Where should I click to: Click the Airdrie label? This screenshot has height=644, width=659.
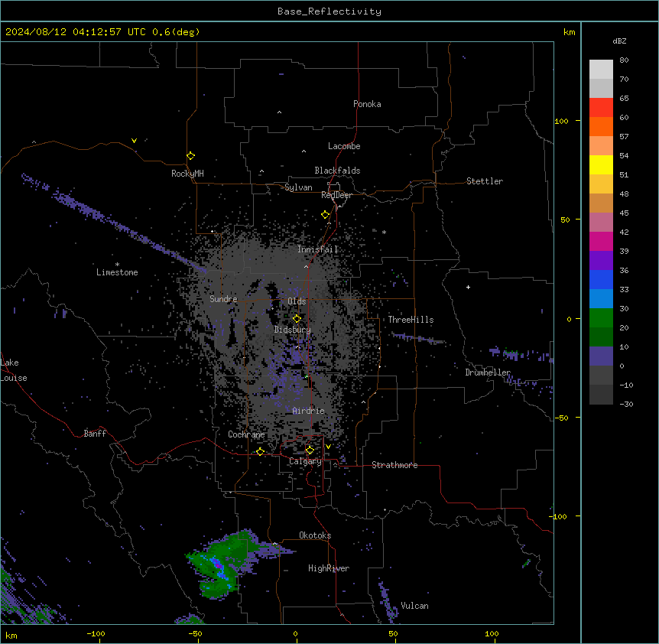309,411
